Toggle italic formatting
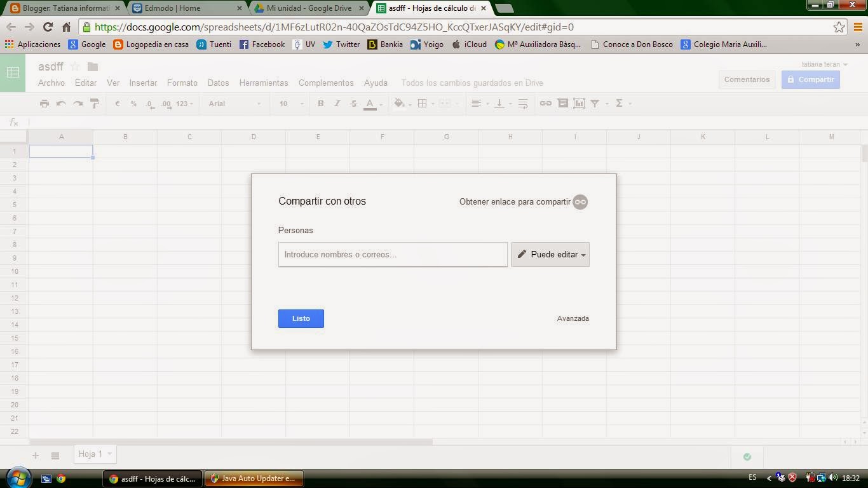This screenshot has width=868, height=488. (337, 103)
